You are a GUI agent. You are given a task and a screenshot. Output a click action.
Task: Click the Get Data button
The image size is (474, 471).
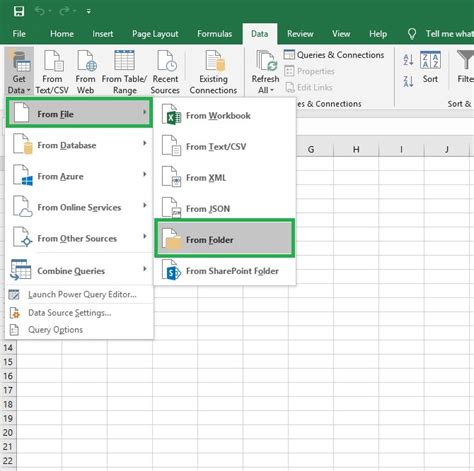click(x=19, y=71)
